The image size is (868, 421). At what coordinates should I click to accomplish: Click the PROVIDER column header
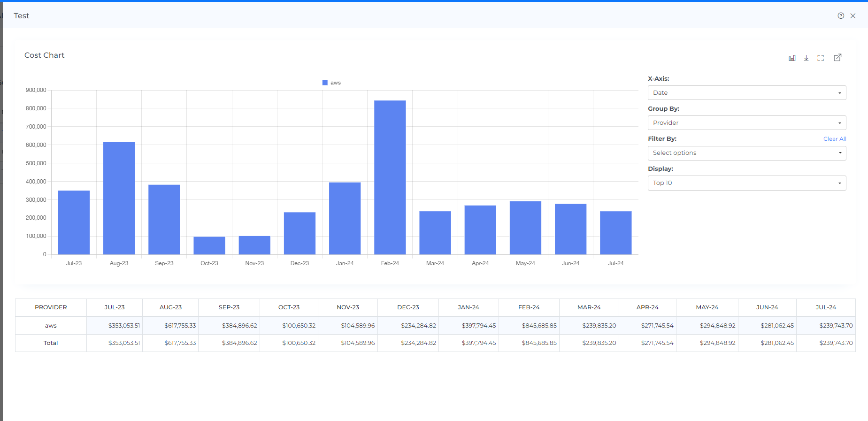click(51, 307)
